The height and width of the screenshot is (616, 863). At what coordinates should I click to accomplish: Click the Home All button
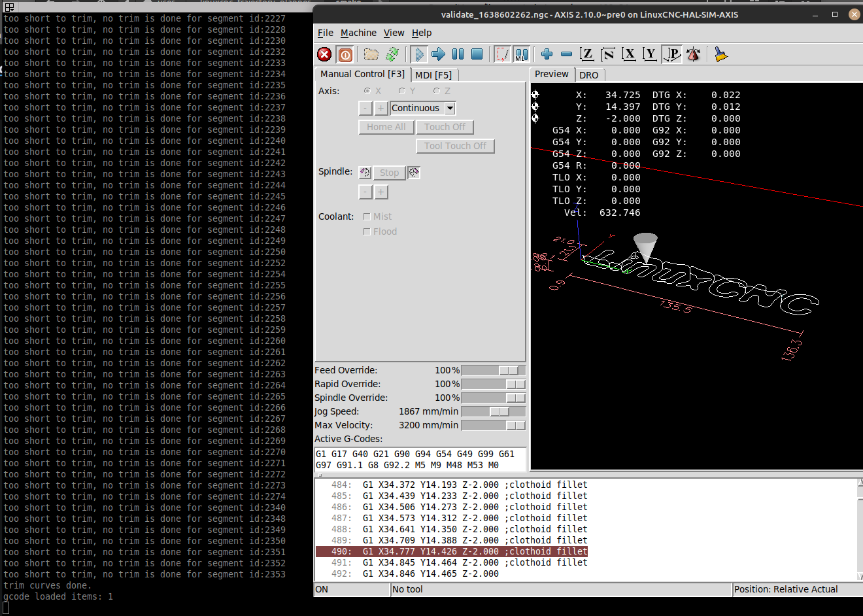(386, 127)
